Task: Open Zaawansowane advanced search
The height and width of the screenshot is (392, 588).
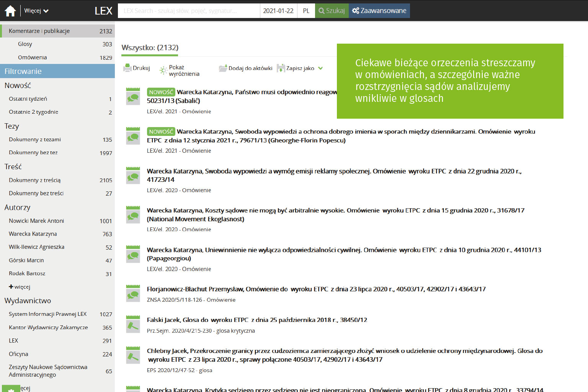Action: 379,11
